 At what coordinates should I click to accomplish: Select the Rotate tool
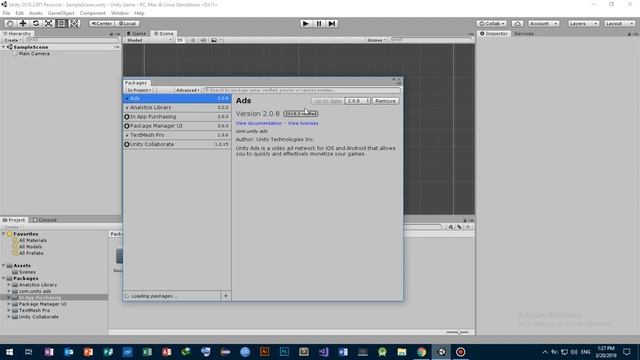click(x=36, y=24)
